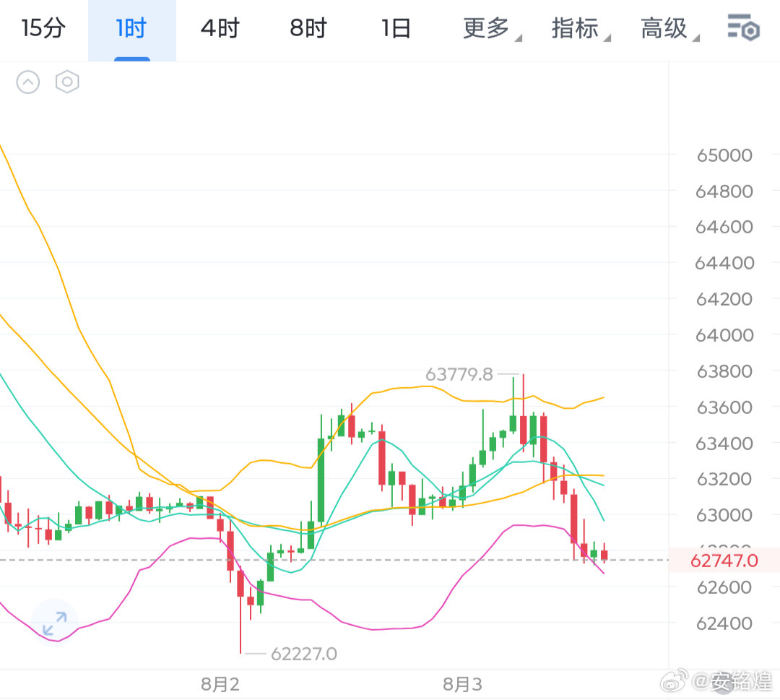Expand the 更多 timeframe dropdown
Screen dimensions: 780x700
(x=492, y=28)
